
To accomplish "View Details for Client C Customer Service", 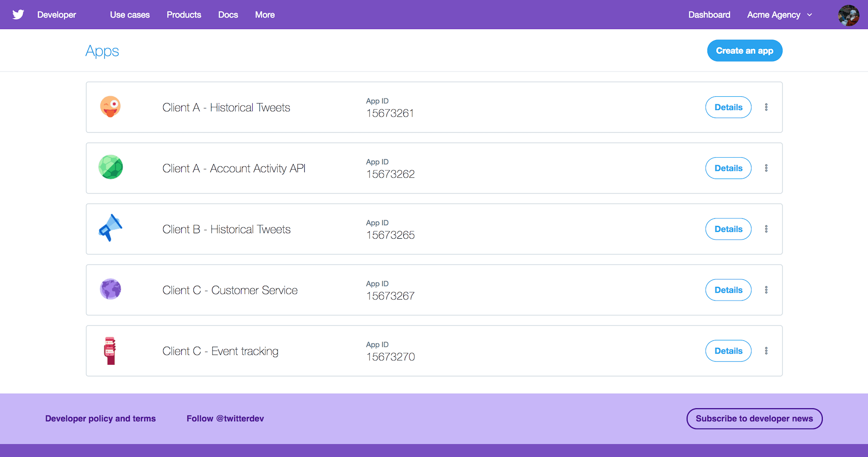I will pyautogui.click(x=728, y=290).
